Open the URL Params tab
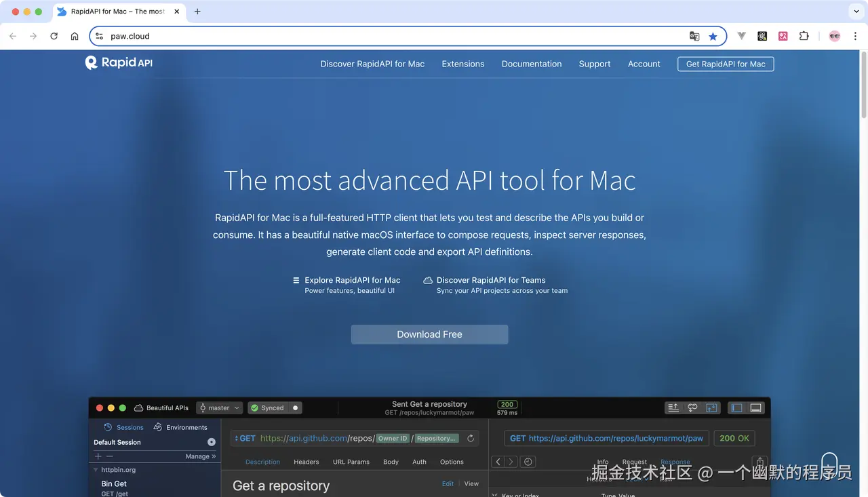 (351, 462)
